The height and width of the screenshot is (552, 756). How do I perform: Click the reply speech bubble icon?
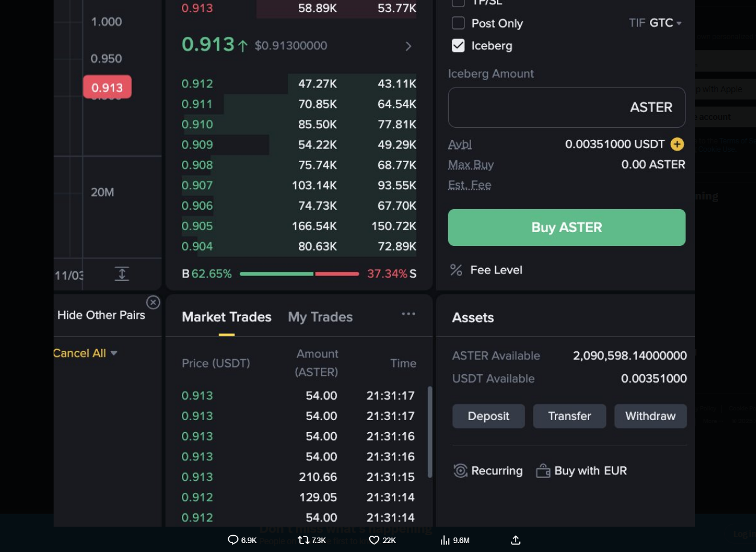[x=234, y=540]
